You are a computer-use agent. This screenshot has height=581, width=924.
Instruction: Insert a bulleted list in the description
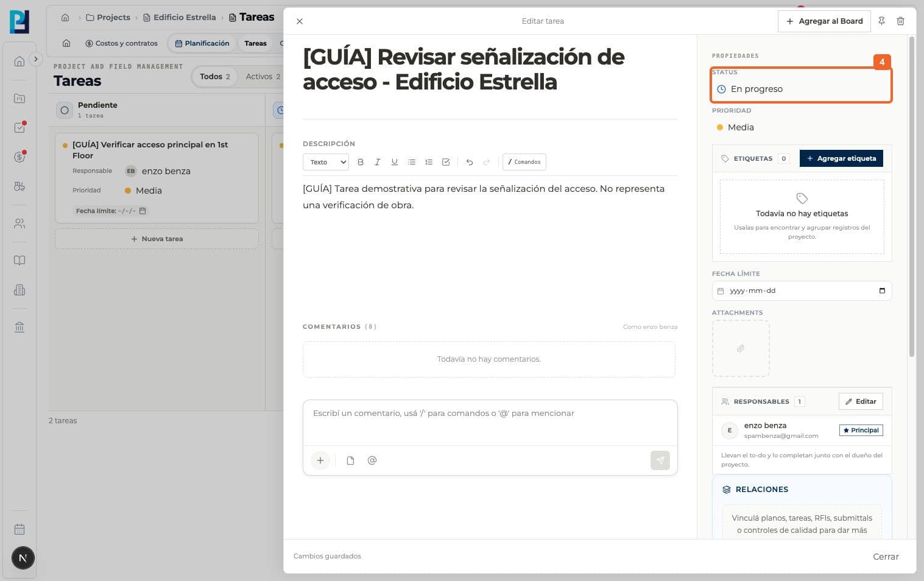pyautogui.click(x=412, y=162)
